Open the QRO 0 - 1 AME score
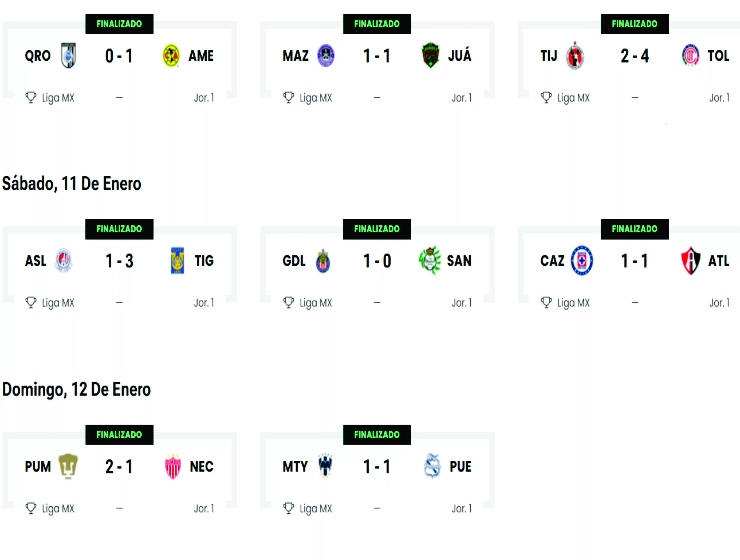 [x=119, y=56]
